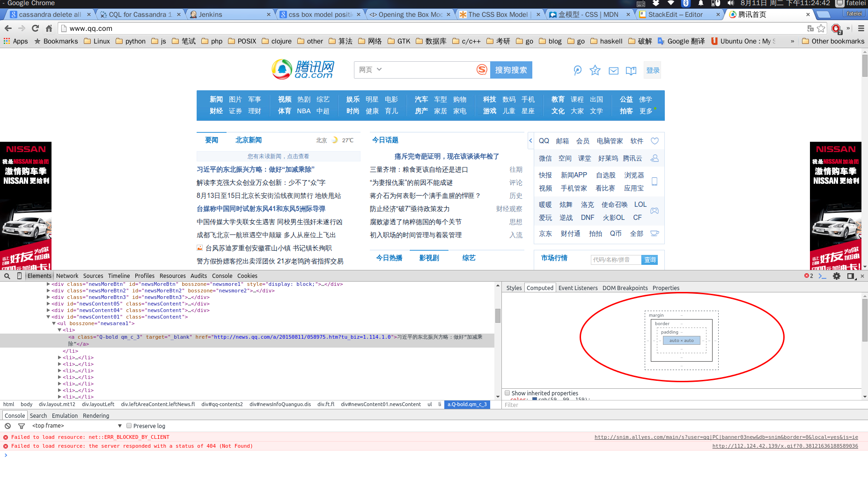The width and height of the screenshot is (868, 502).
Task: Click the color swatch in computed styles
Action: (x=535, y=399)
